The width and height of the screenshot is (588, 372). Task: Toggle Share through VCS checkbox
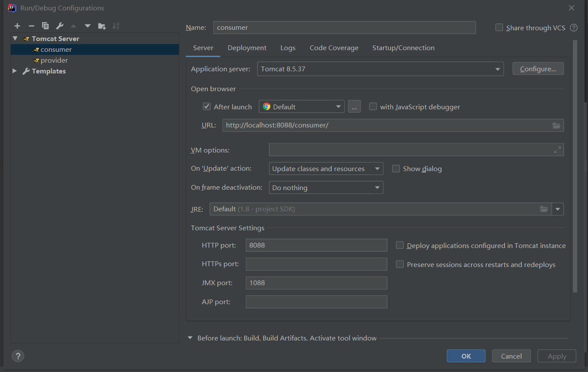(x=499, y=28)
